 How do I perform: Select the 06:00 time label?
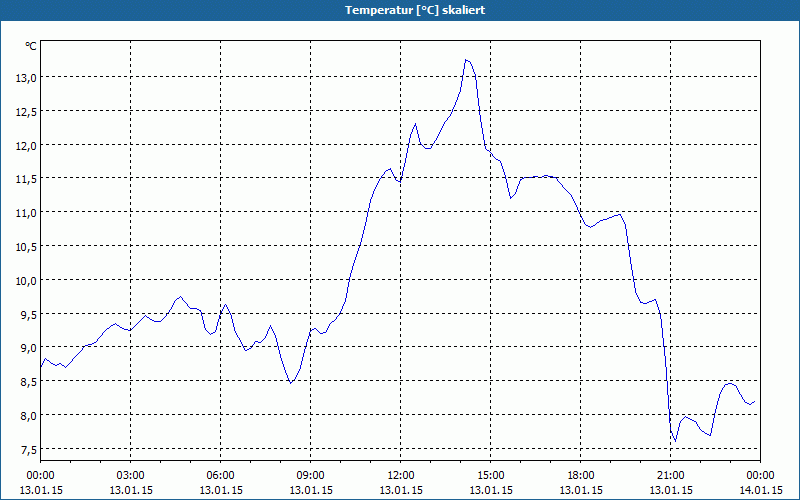(220, 476)
